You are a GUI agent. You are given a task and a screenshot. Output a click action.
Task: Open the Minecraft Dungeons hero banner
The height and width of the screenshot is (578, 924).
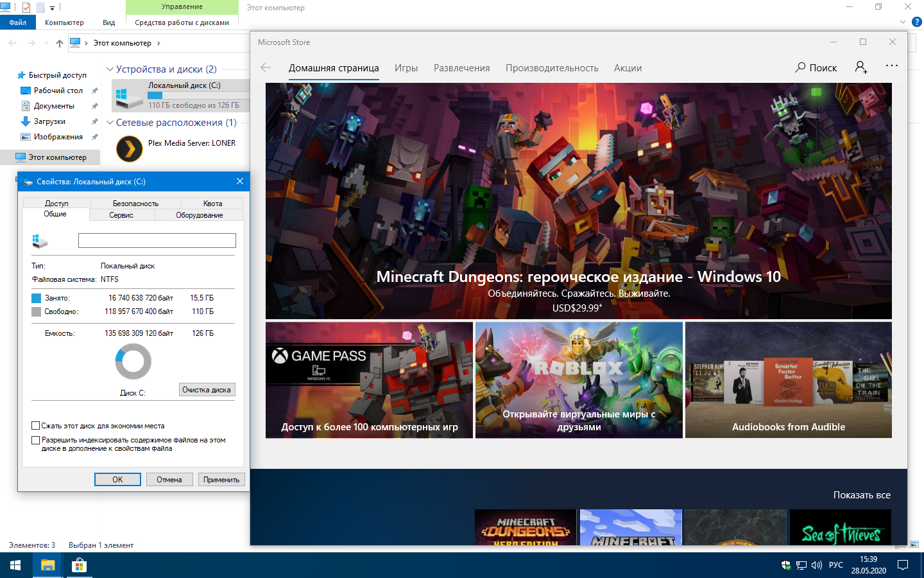click(x=579, y=201)
